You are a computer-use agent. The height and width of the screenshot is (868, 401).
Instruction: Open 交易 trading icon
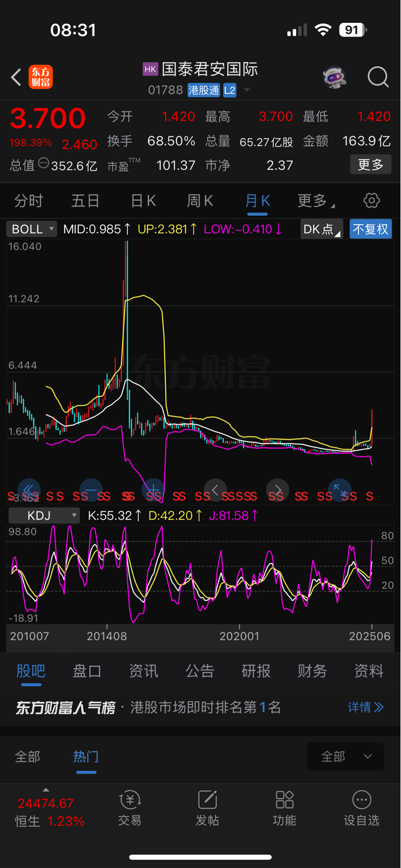pyautogui.click(x=129, y=808)
